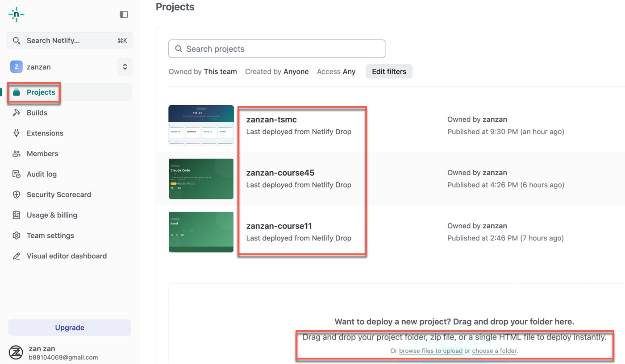Focus the Search Netlify field
The height and width of the screenshot is (364, 625).
[70, 41]
